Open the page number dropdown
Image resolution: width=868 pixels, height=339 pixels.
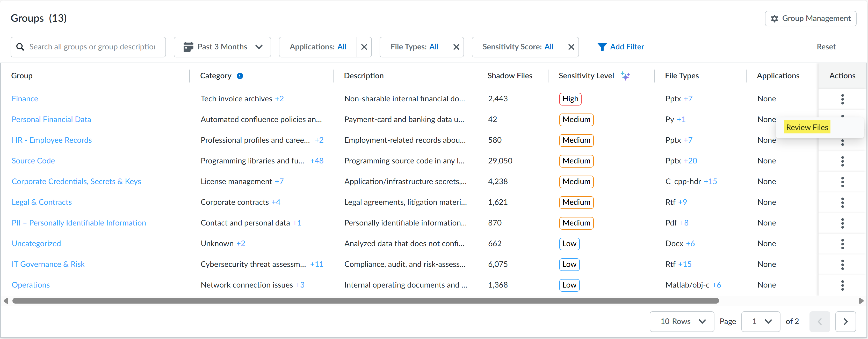pyautogui.click(x=761, y=321)
